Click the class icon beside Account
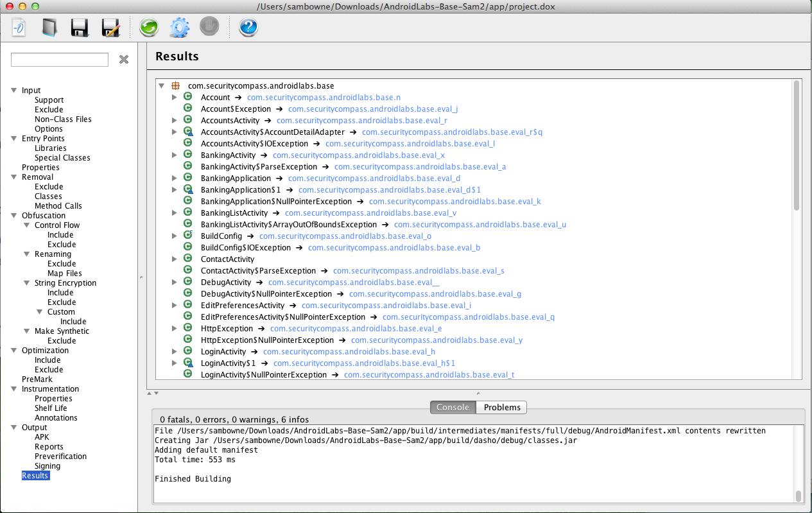Viewport: 812px width, 513px height. [188, 97]
